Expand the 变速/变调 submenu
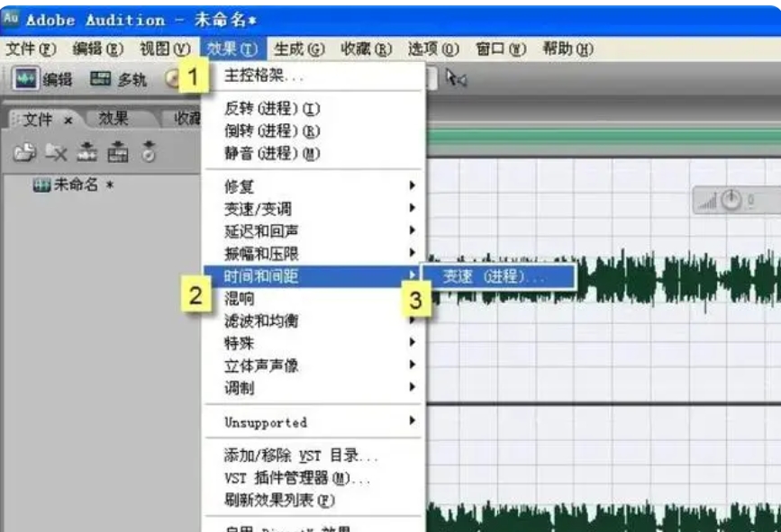The height and width of the screenshot is (532, 781). pyautogui.click(x=313, y=209)
